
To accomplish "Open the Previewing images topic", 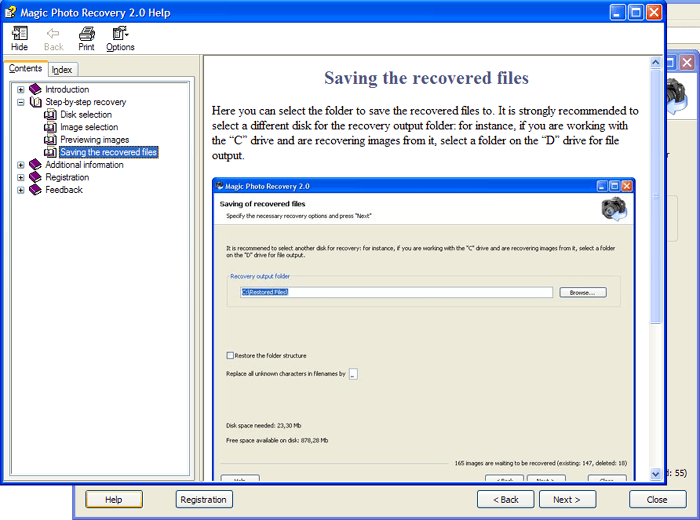I will (x=95, y=140).
